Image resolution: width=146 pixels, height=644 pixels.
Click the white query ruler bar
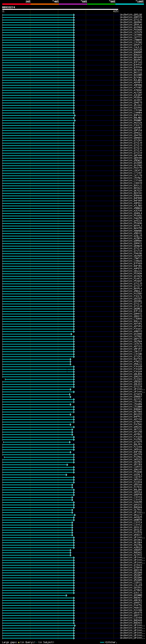coord(60,10)
